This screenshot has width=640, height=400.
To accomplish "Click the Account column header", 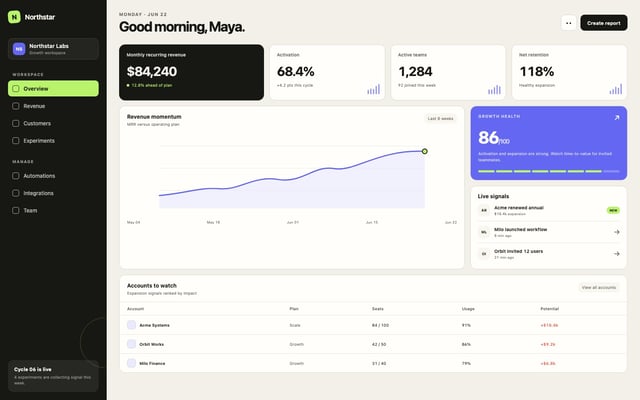I will pyautogui.click(x=136, y=309).
